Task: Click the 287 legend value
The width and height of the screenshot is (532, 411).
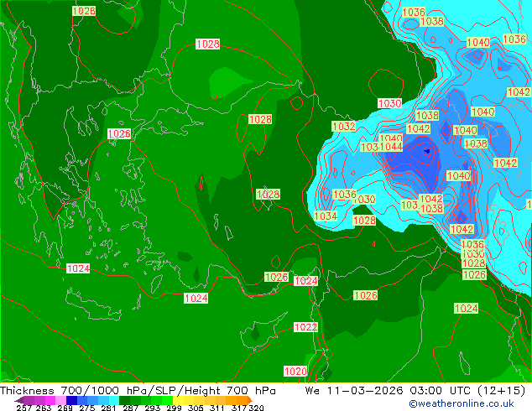Action: point(130,408)
